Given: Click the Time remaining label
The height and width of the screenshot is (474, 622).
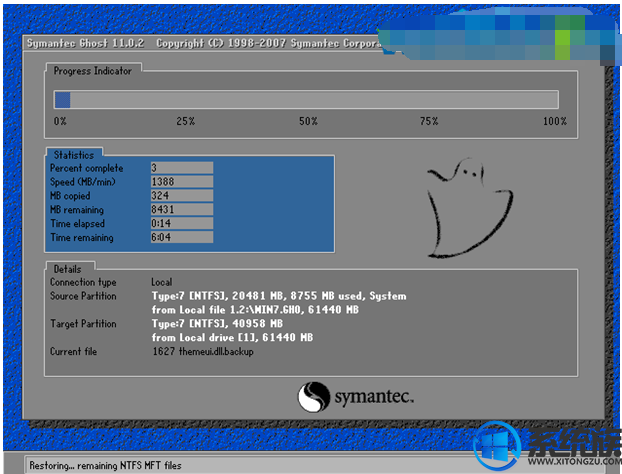Looking at the screenshot, I should point(82,237).
